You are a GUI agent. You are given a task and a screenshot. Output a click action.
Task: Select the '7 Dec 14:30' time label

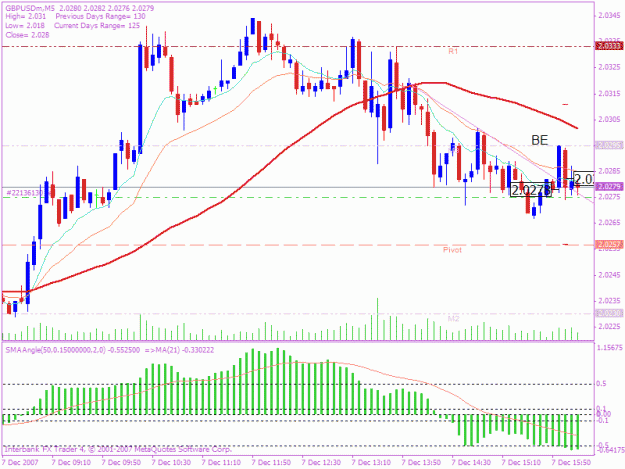471,463
